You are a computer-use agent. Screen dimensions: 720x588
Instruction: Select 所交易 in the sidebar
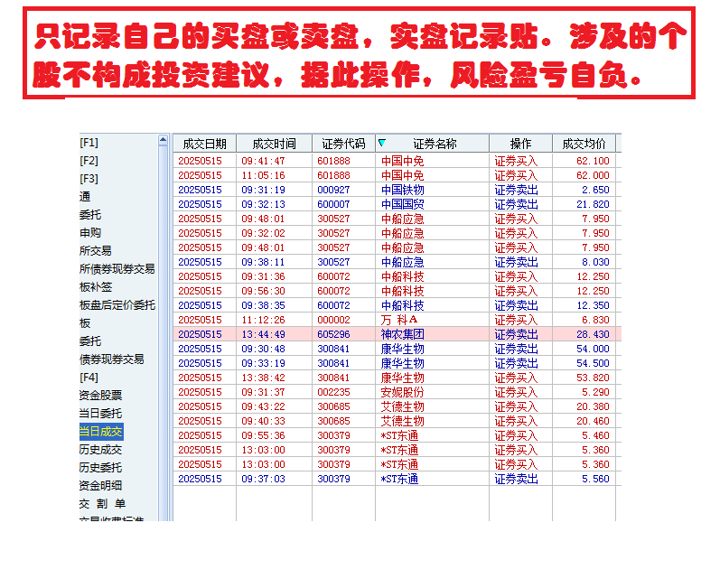[96, 250]
